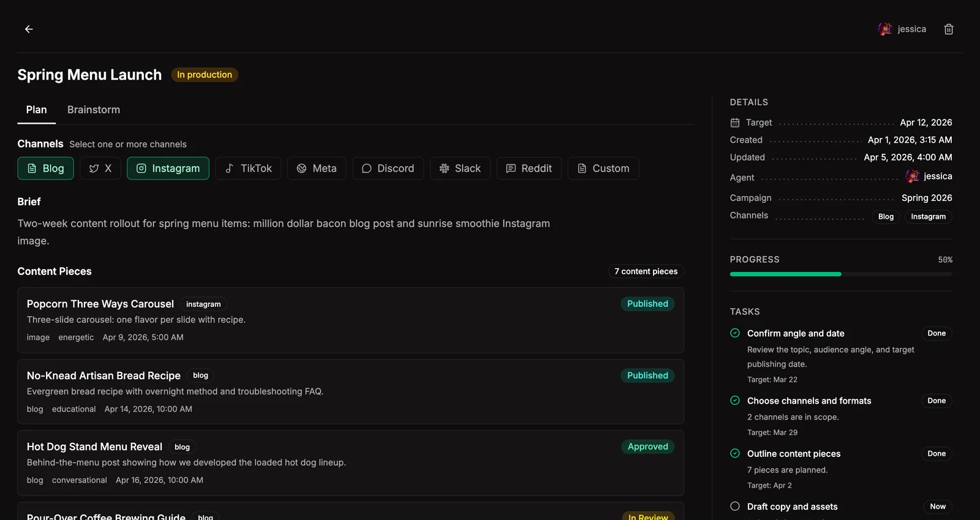The height and width of the screenshot is (520, 980).
Task: Select the progress bar at 50%
Action: coord(841,274)
